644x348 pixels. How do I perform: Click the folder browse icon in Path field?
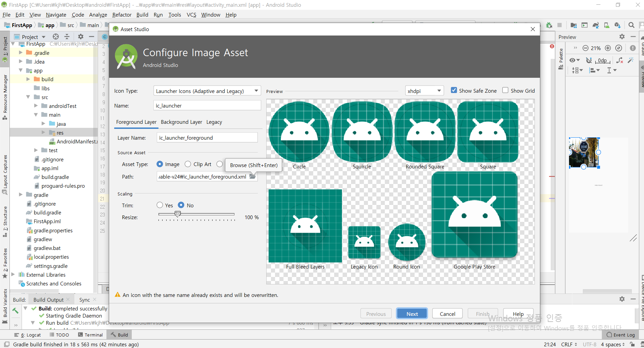(x=252, y=177)
